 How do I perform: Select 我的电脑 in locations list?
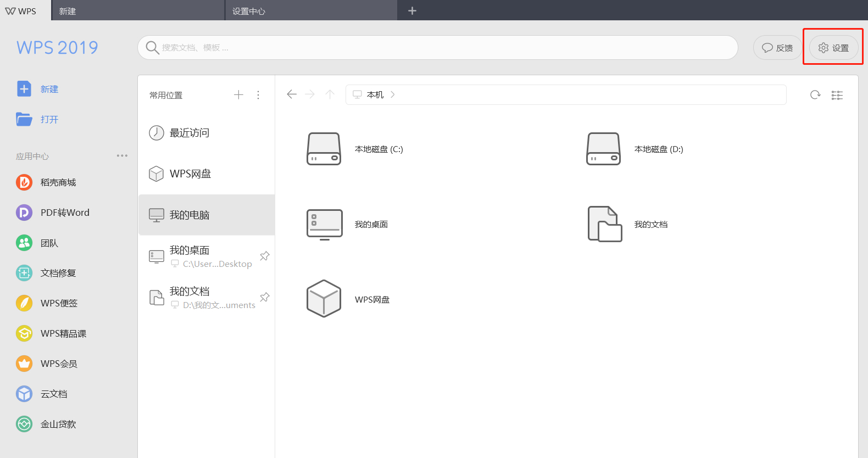coord(207,215)
